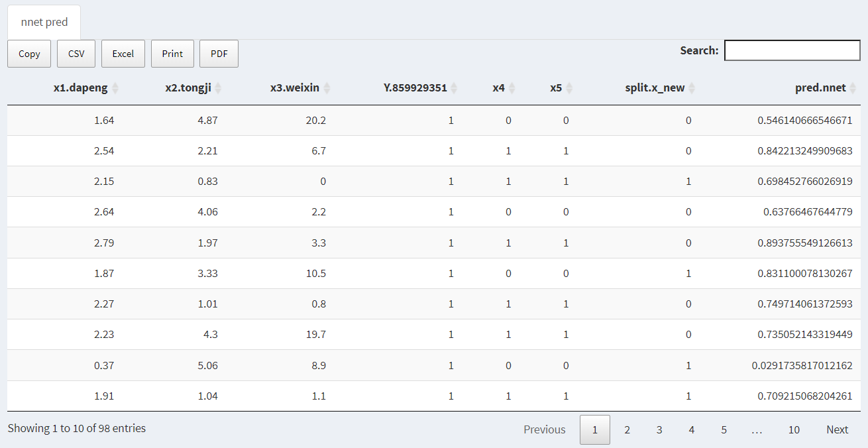Select page 1 in pagination
The image size is (868, 448).
point(595,429)
